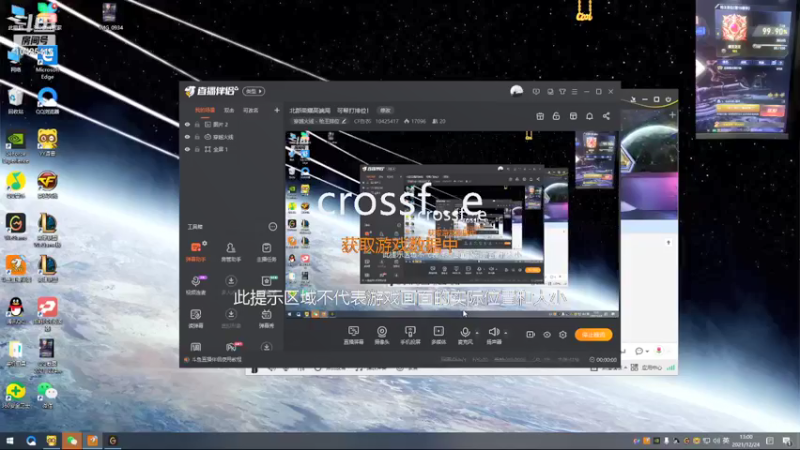Switch to the third scene tab
800x450 pixels.
point(251,110)
